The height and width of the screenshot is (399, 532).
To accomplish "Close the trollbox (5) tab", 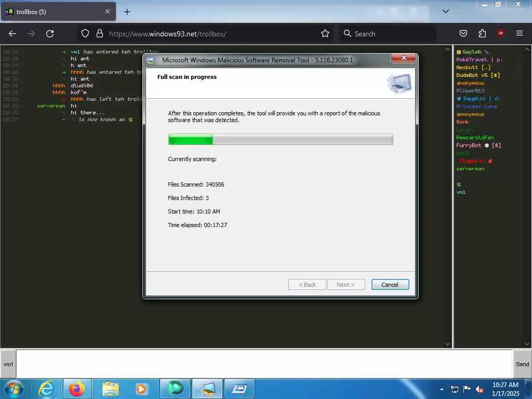I will pos(108,11).
